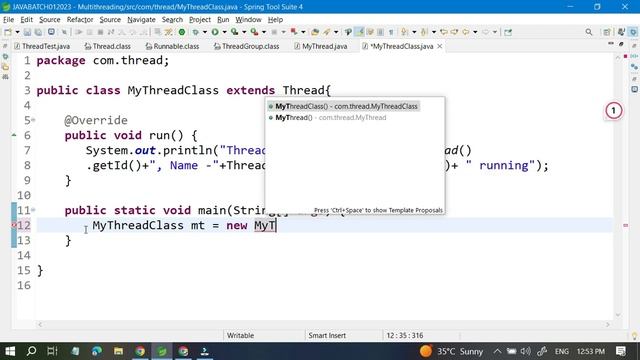Expand the External Tools dropdown arrow
The width and height of the screenshot is (640, 360).
(x=264, y=32)
